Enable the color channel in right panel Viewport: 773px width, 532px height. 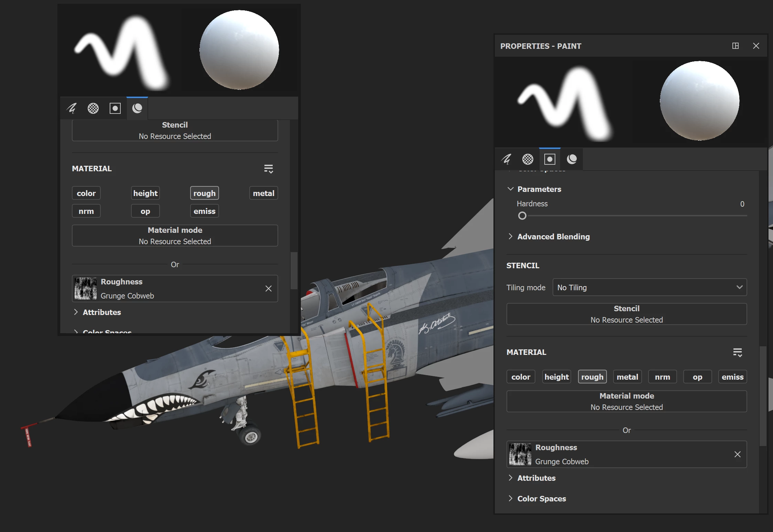[x=521, y=377]
